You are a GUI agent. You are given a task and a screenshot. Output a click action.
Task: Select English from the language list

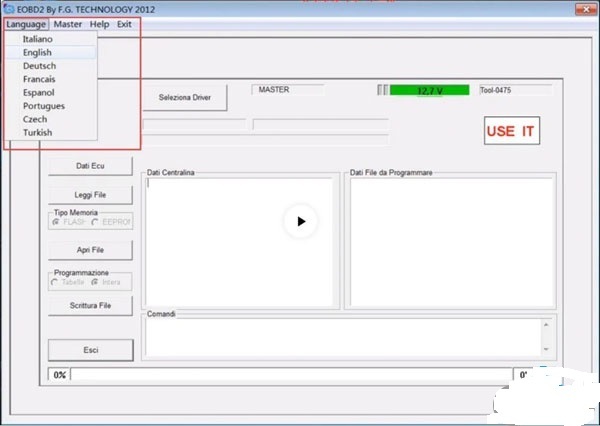pos(37,52)
